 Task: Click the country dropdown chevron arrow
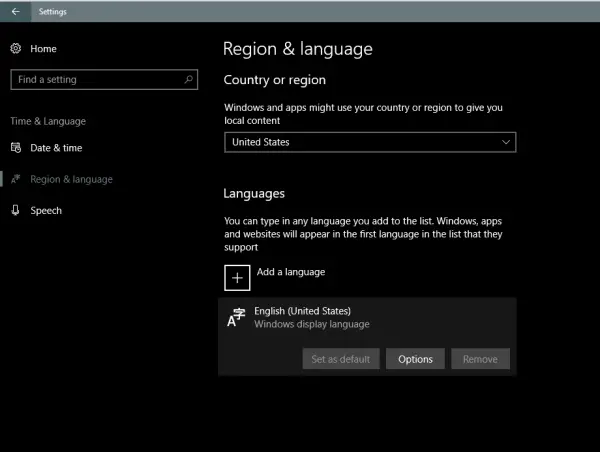coord(505,142)
